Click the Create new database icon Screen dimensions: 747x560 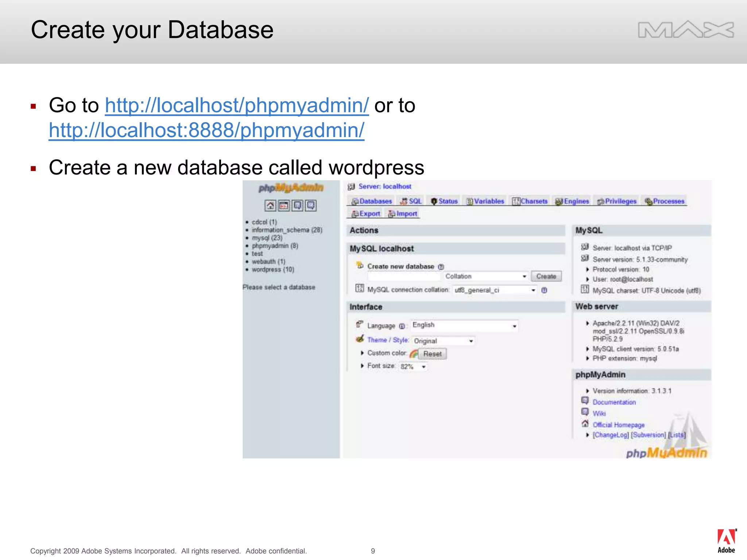pyautogui.click(x=360, y=265)
